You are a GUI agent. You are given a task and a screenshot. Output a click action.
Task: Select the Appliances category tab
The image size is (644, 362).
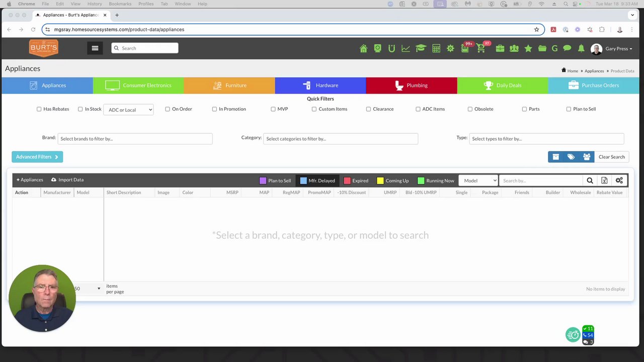pyautogui.click(x=47, y=85)
